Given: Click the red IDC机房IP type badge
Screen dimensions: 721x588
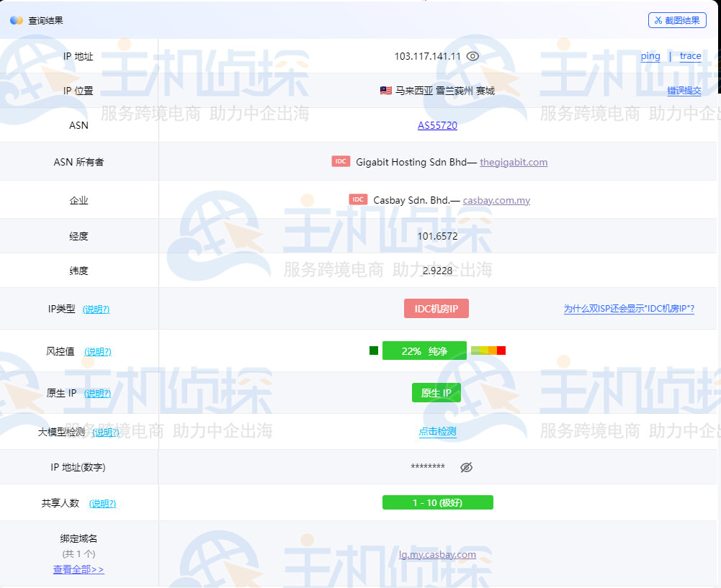Looking at the screenshot, I should pos(436,309).
